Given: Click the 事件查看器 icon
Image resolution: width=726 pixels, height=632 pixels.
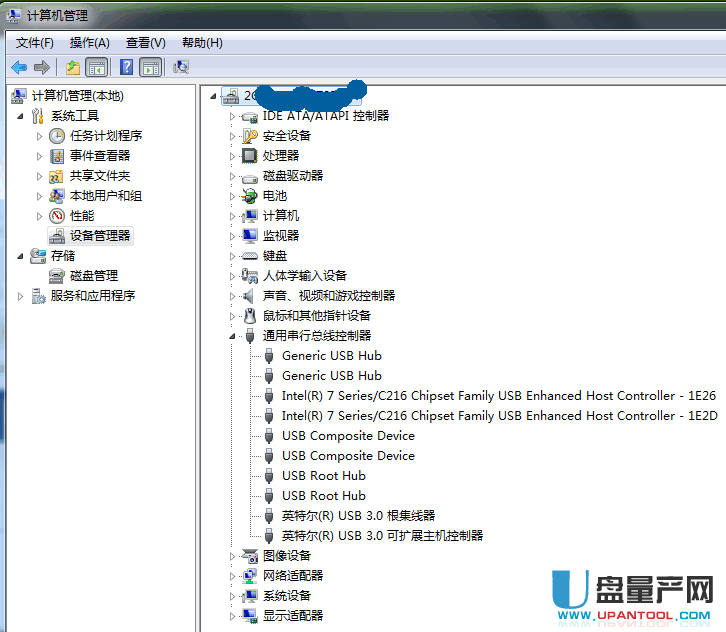Looking at the screenshot, I should coord(57,156).
